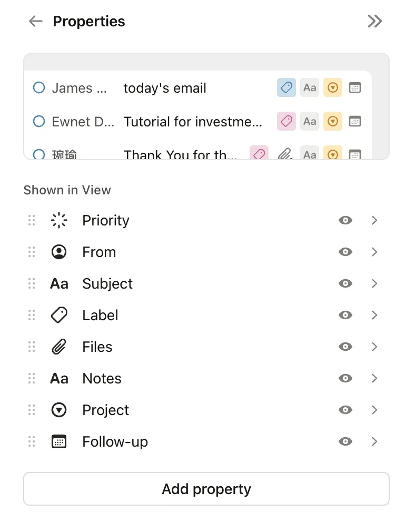Click the Files paperclip icon
The image size is (415, 532).
(x=59, y=347)
